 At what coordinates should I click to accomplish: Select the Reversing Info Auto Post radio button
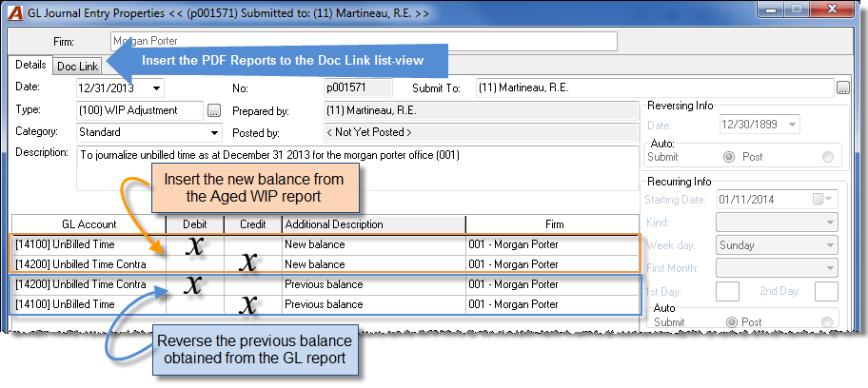click(x=828, y=157)
